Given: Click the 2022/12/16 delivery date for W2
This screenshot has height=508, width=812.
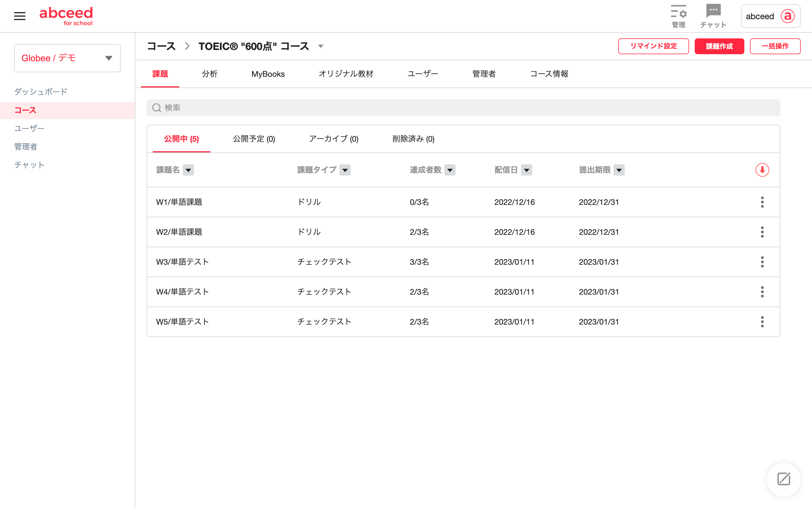Looking at the screenshot, I should click(514, 232).
